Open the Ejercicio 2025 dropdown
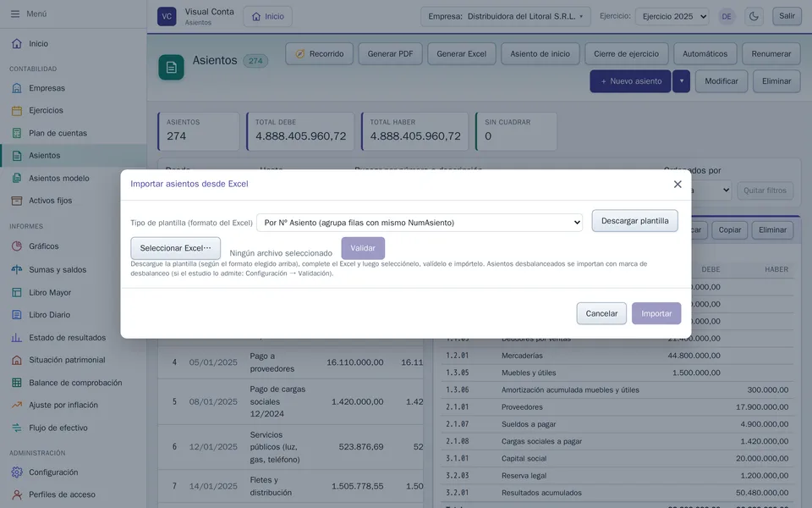The height and width of the screenshot is (508, 812). pos(672,17)
